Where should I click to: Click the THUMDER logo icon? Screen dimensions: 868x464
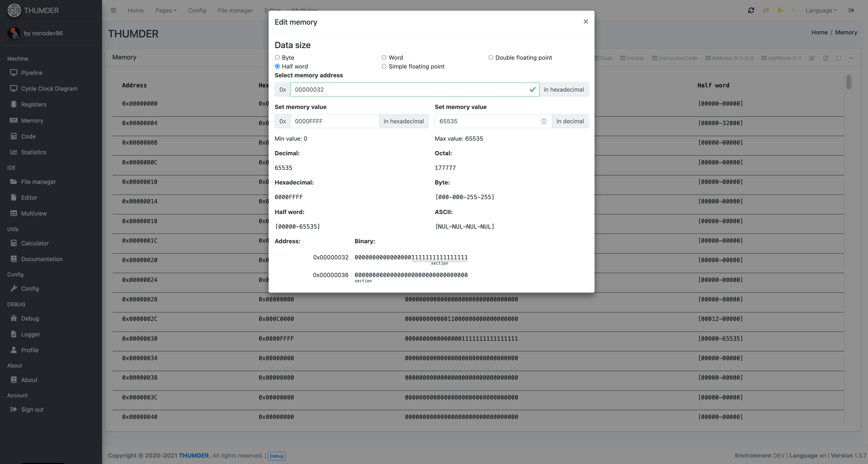14,10
